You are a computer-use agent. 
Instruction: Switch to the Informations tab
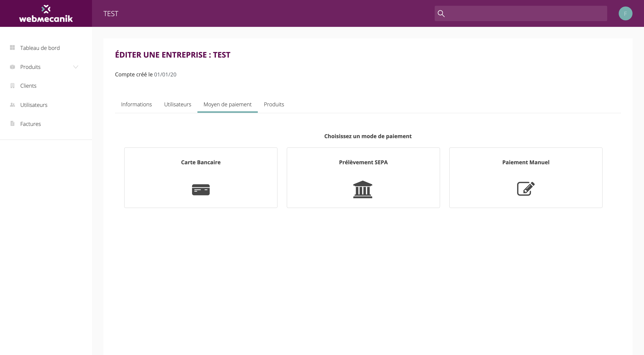click(136, 104)
